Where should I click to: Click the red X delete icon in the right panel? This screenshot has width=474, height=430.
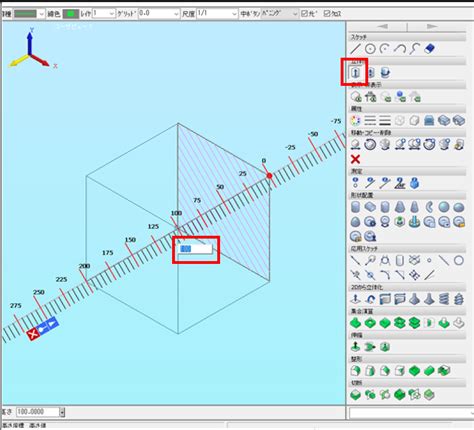point(355,159)
